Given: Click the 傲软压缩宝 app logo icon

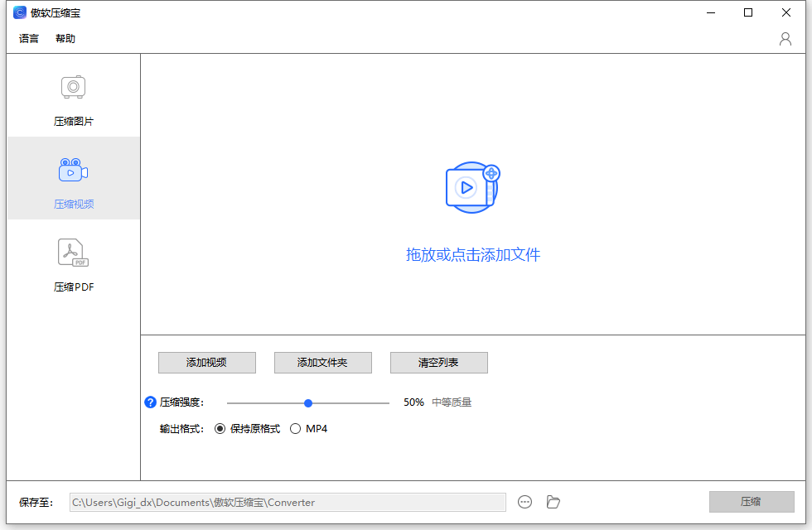Looking at the screenshot, I should (x=20, y=12).
